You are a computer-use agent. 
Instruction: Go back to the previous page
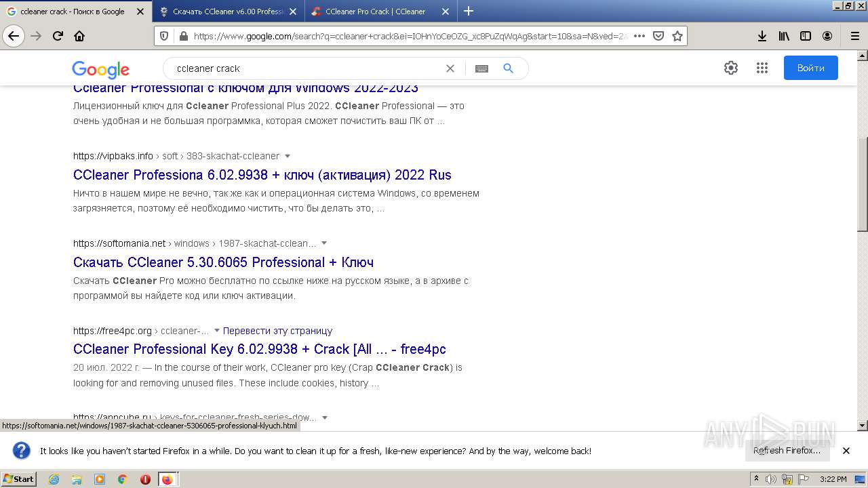click(14, 36)
